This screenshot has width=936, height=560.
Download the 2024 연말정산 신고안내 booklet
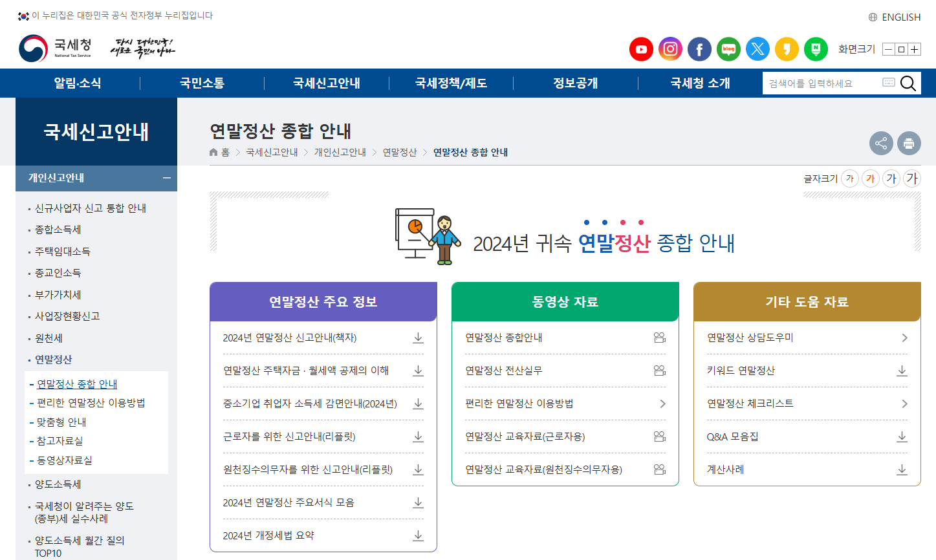pos(418,338)
